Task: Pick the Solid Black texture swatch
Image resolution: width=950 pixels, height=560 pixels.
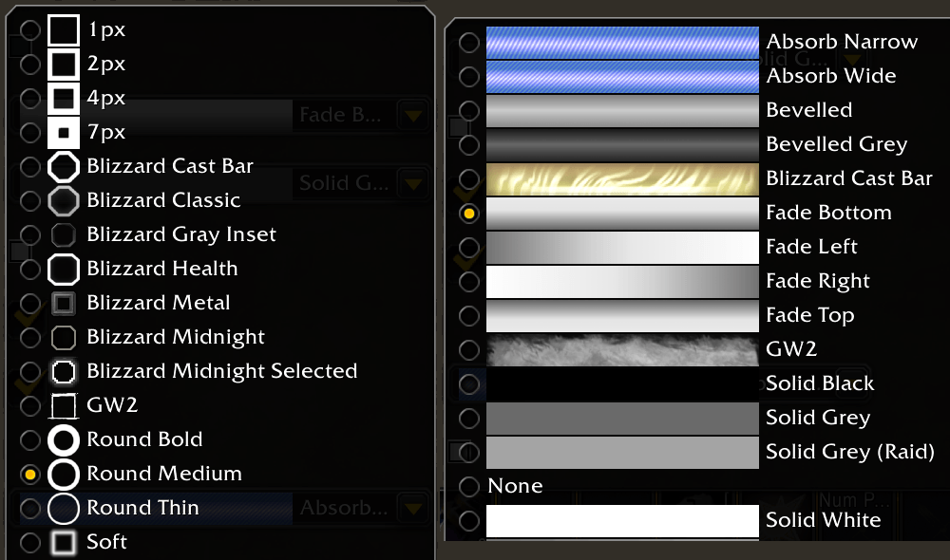Action: pos(622,384)
